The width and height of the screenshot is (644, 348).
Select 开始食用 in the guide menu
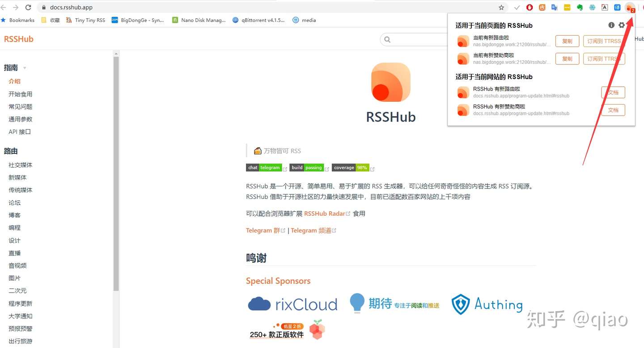(x=21, y=94)
